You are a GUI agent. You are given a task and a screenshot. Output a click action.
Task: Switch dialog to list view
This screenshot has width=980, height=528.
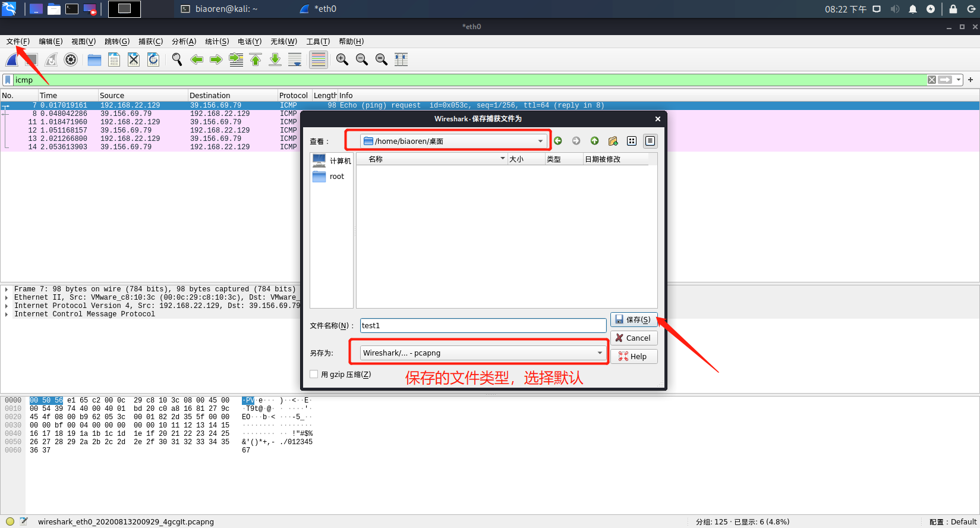pos(632,141)
